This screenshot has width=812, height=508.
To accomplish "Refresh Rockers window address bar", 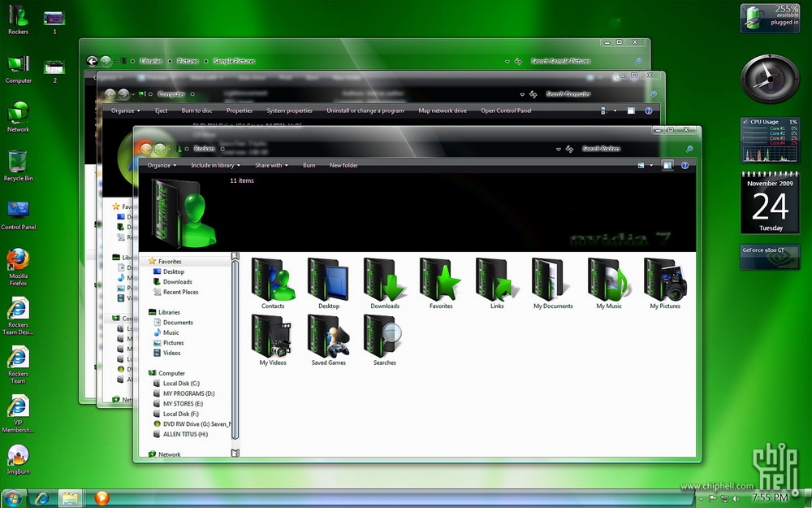I will [x=570, y=150].
